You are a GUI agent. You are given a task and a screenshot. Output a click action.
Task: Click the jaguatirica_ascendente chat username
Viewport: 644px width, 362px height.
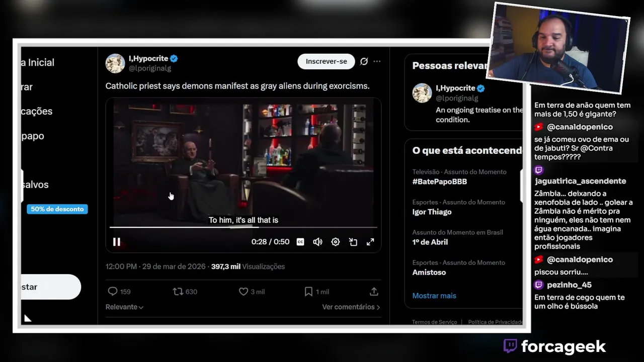tap(580, 181)
